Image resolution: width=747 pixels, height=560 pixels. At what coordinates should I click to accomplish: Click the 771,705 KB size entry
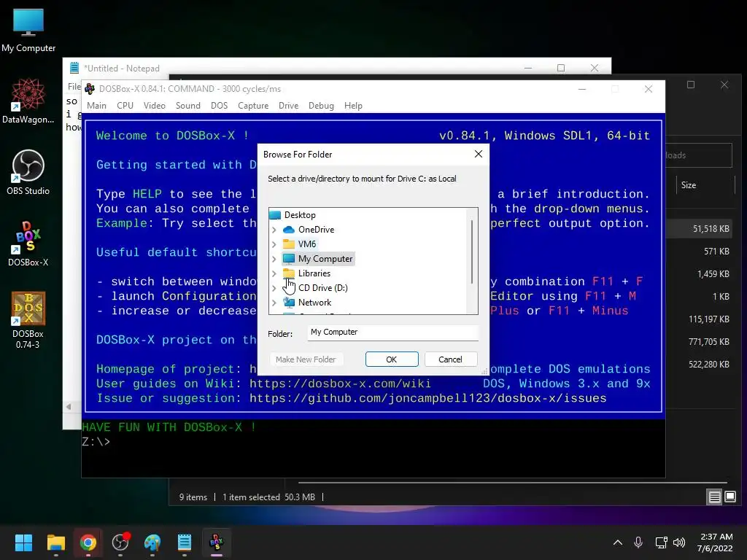(709, 341)
